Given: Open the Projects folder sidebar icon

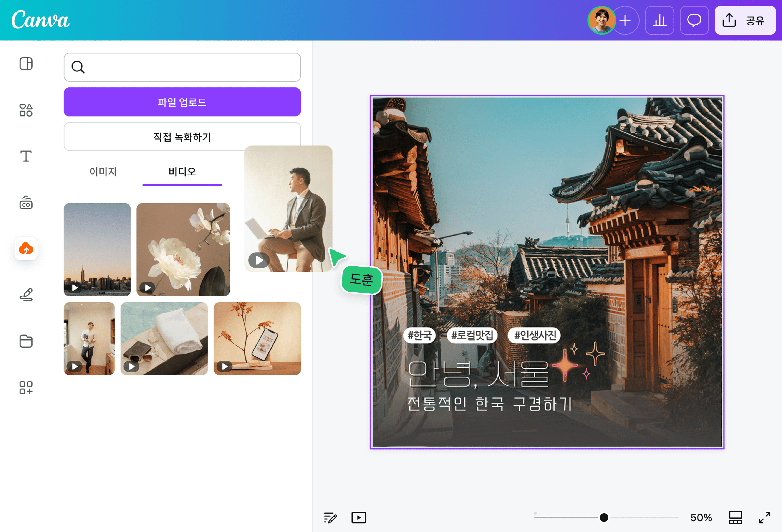Looking at the screenshot, I should tap(26, 341).
